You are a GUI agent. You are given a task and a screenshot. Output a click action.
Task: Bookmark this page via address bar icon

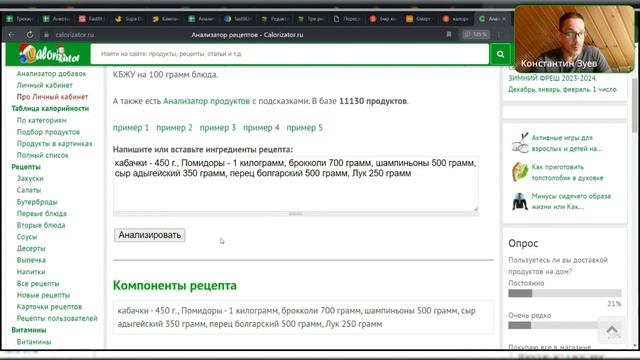pos(449,35)
